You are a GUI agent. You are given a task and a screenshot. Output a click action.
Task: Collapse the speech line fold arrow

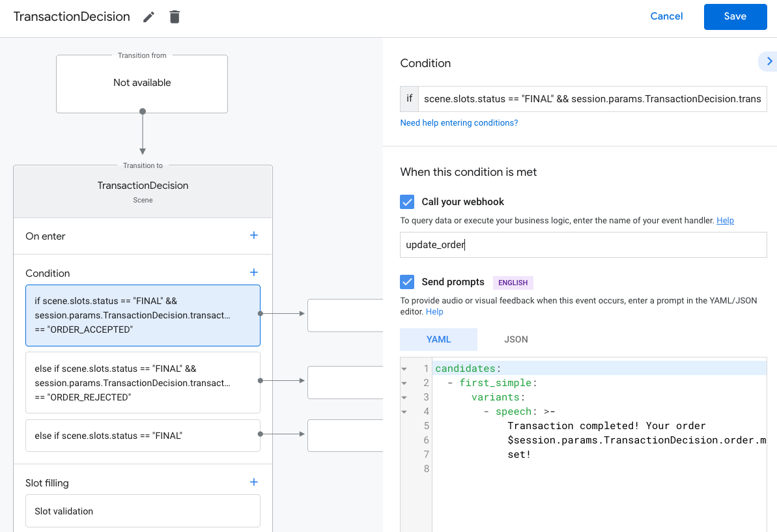click(x=404, y=412)
